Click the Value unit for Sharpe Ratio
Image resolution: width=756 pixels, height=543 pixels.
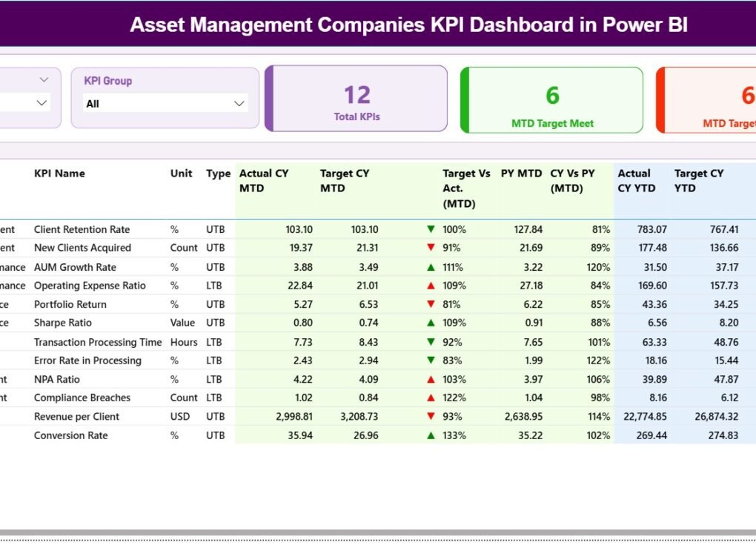[x=183, y=323]
